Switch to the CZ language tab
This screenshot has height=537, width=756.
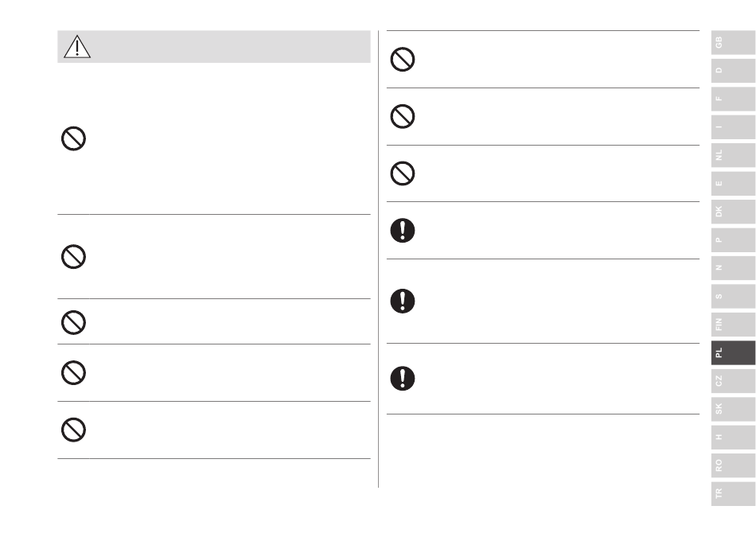pyautogui.click(x=733, y=381)
